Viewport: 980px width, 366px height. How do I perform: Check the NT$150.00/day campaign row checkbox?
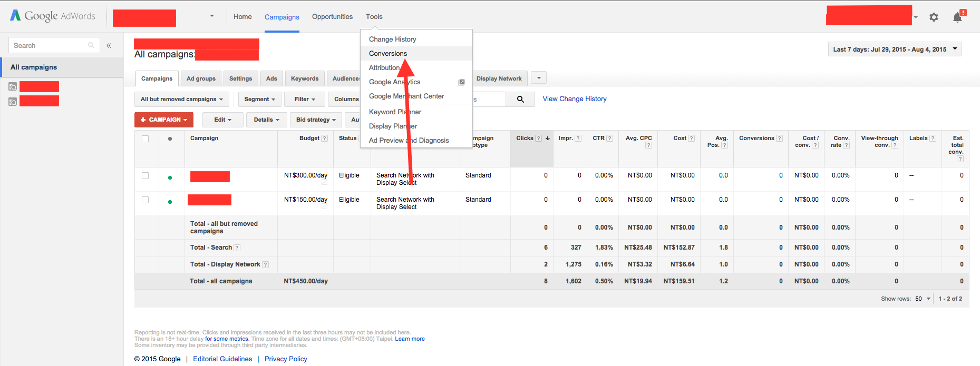(145, 200)
